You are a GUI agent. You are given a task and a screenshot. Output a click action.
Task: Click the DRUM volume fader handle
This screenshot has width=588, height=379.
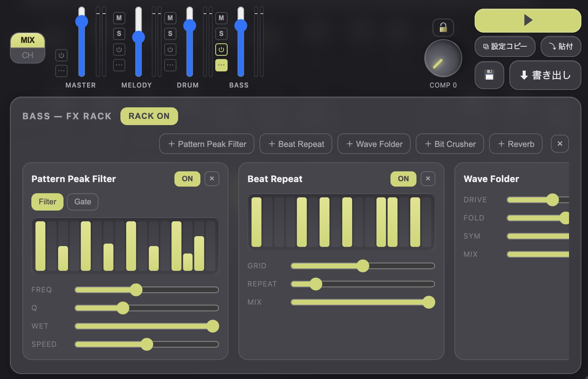pyautogui.click(x=190, y=26)
